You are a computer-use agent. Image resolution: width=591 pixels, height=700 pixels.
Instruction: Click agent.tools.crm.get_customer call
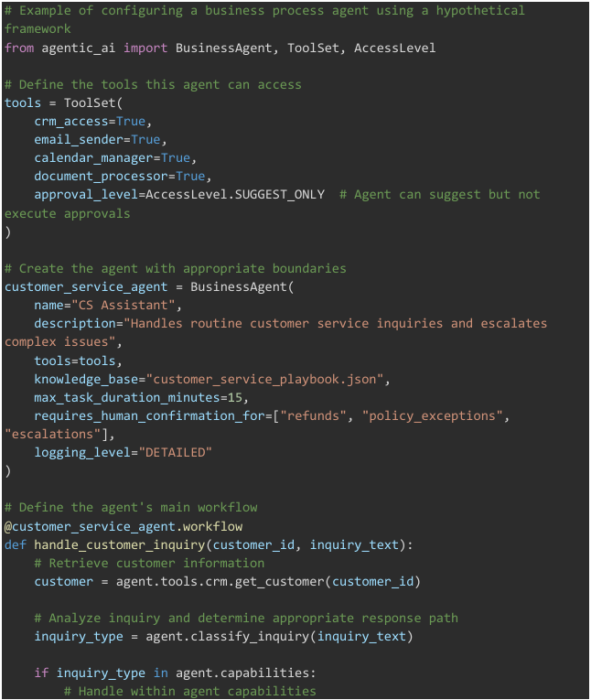(220, 582)
